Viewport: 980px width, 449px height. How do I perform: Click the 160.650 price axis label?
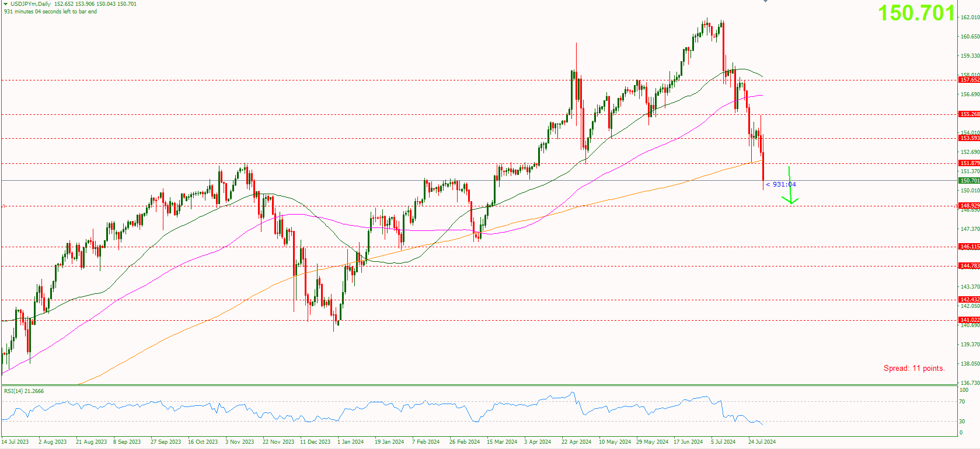tap(970, 37)
